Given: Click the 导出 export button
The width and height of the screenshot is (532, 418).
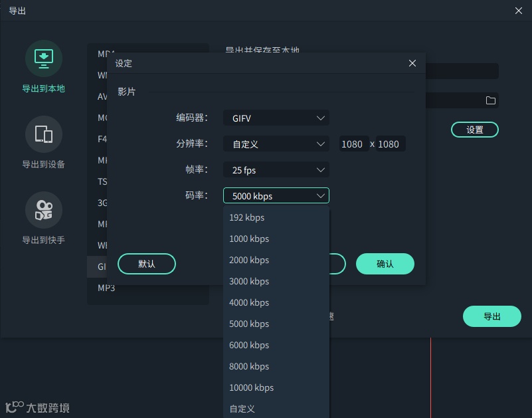Looking at the screenshot, I should 491,316.
